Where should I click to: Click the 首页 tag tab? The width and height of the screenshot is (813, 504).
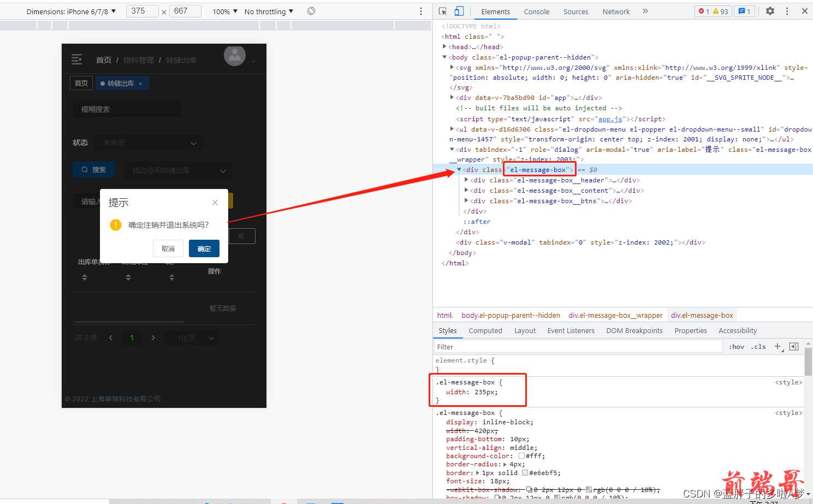pos(81,83)
